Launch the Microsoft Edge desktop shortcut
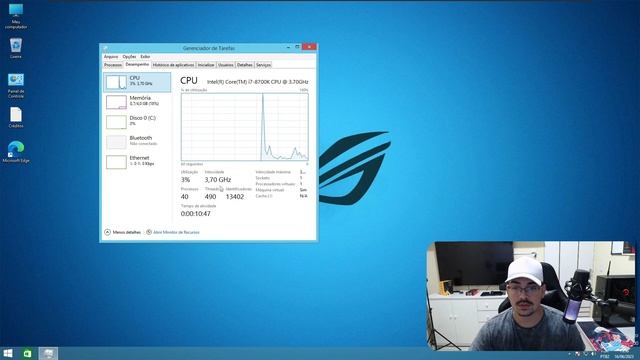This screenshot has width=640, height=360. click(16, 152)
